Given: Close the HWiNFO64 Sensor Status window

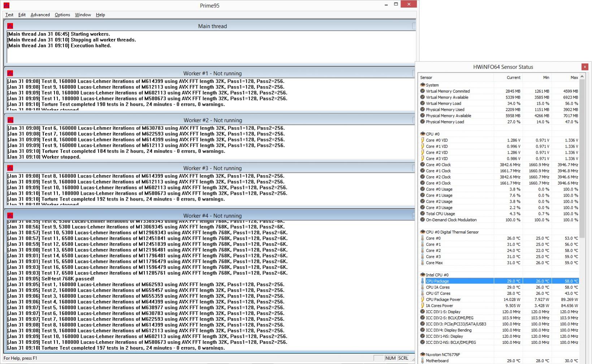Looking at the screenshot, I should tap(585, 67).
